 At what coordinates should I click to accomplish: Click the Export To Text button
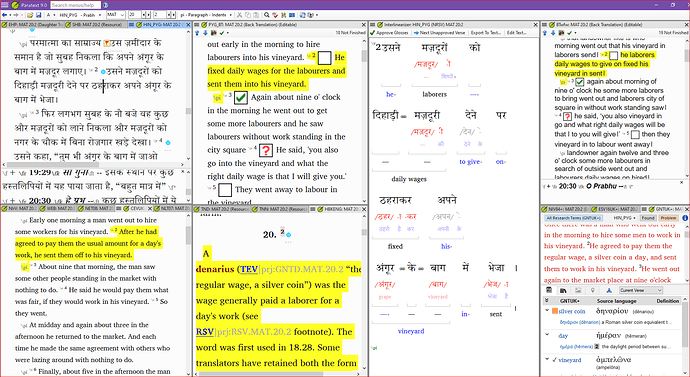tap(485, 33)
